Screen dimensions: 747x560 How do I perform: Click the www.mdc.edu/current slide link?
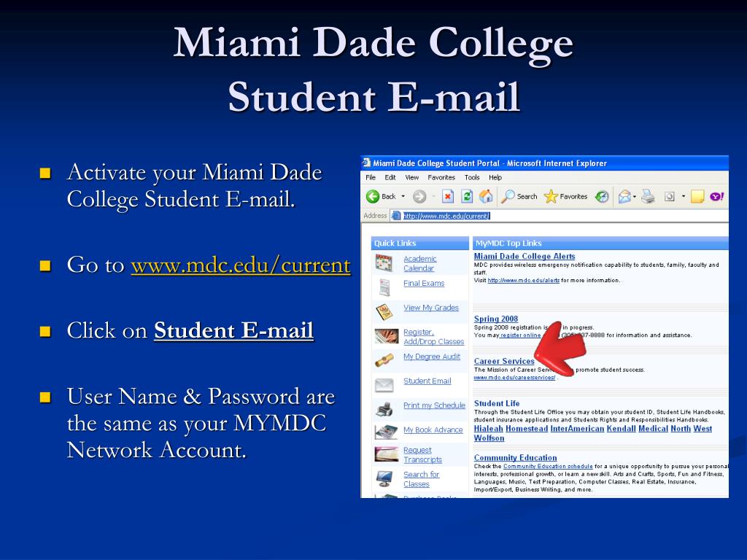click(x=241, y=265)
